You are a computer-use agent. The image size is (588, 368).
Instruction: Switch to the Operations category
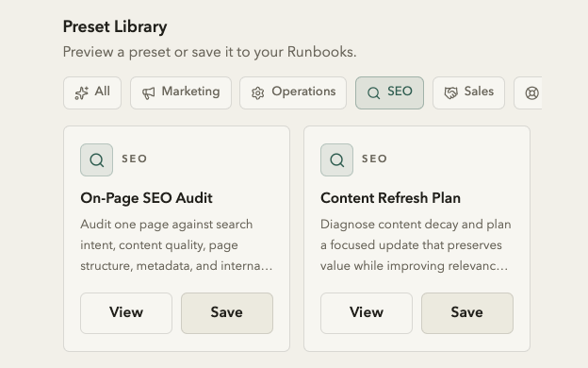coord(293,92)
